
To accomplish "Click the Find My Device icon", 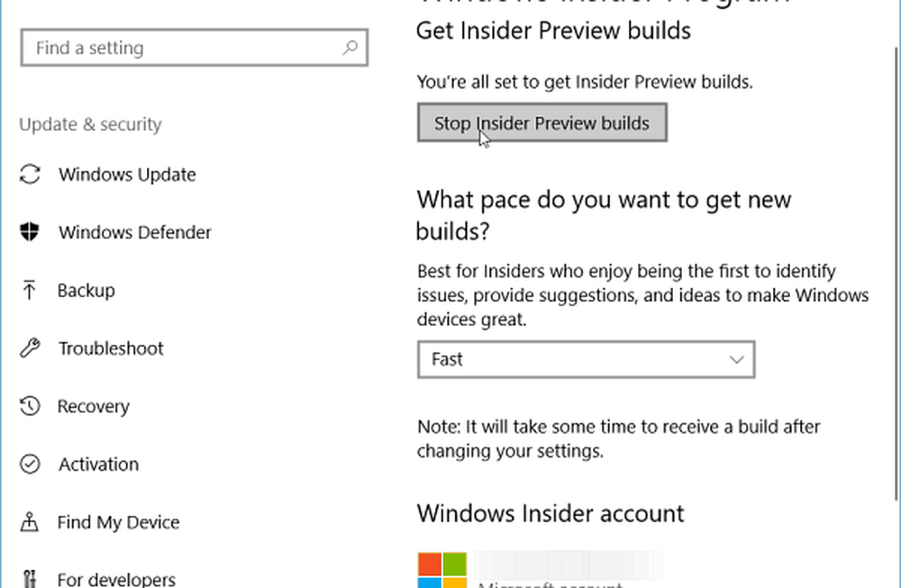I will tap(30, 522).
